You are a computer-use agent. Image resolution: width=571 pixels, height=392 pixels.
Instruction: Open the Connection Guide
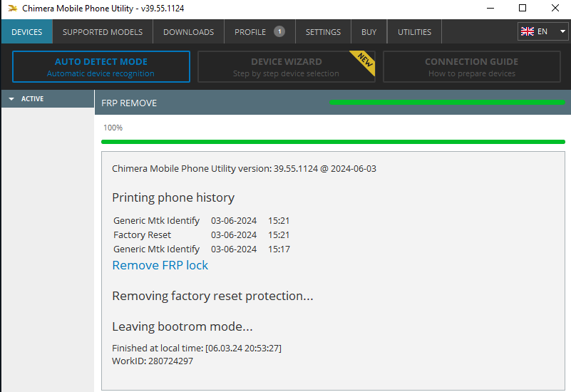point(471,67)
